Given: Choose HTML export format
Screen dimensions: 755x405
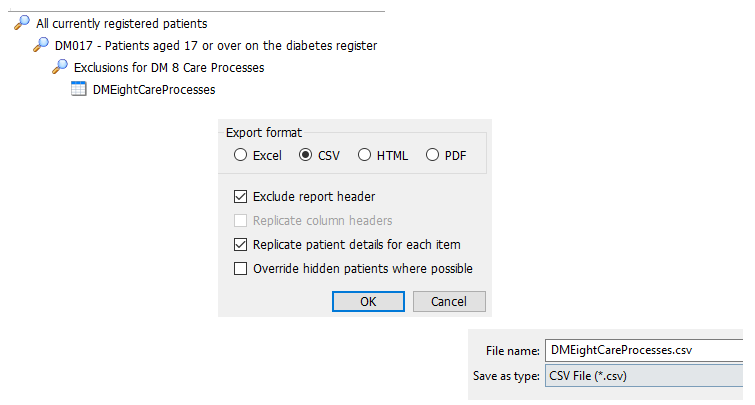Looking at the screenshot, I should (364, 155).
